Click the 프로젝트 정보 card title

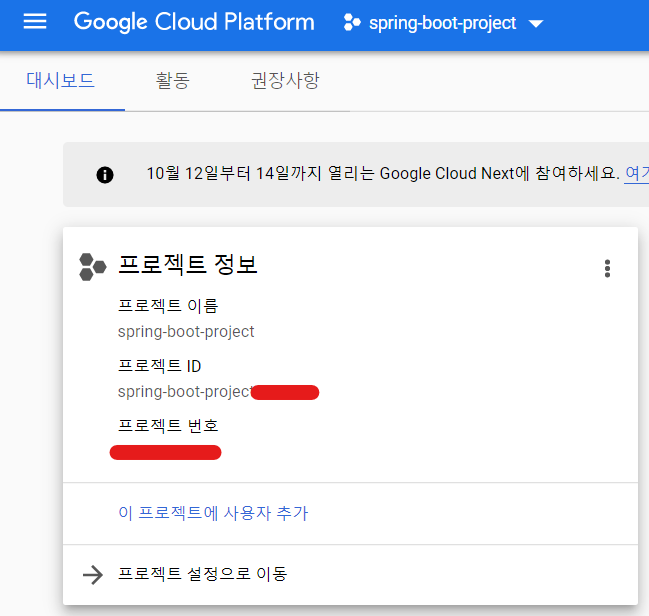pyautogui.click(x=188, y=265)
